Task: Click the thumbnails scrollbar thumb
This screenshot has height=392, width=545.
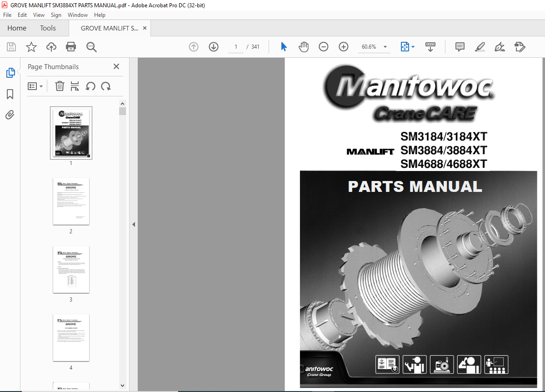Action: (x=122, y=111)
